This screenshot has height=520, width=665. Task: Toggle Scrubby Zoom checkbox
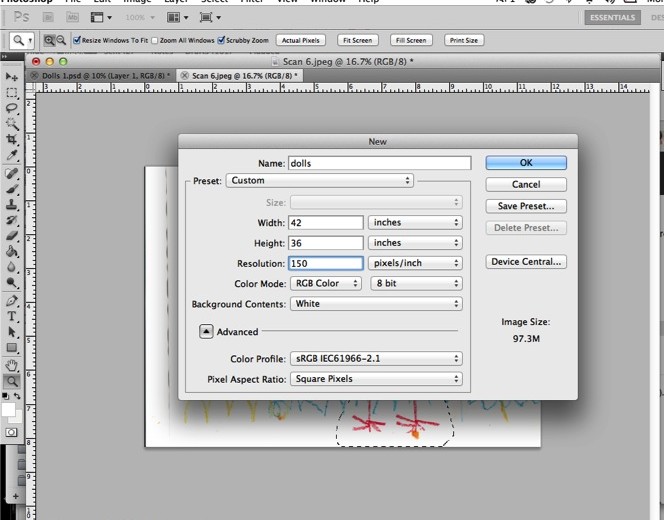coord(221,40)
